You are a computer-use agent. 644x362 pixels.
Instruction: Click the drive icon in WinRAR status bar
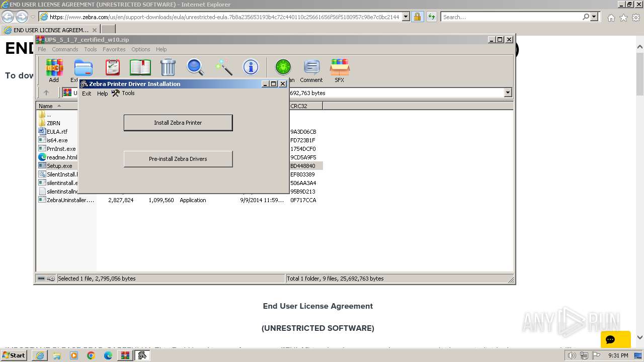click(x=41, y=279)
